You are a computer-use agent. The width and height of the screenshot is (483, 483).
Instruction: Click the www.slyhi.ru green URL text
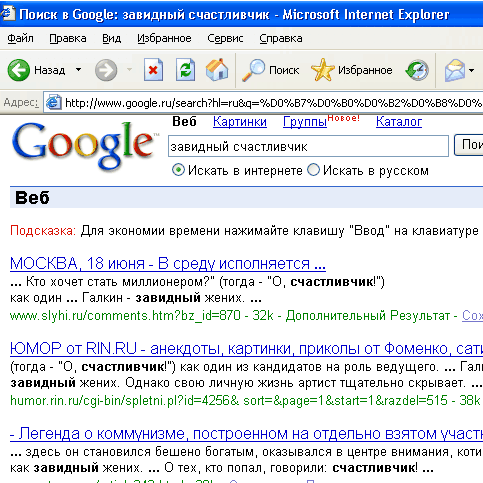click(x=125, y=315)
